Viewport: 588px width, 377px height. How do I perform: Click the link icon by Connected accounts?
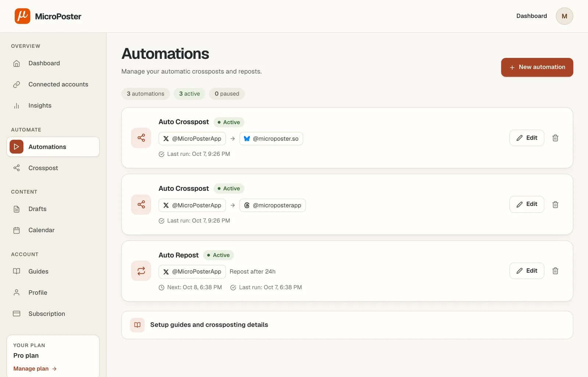tap(17, 85)
